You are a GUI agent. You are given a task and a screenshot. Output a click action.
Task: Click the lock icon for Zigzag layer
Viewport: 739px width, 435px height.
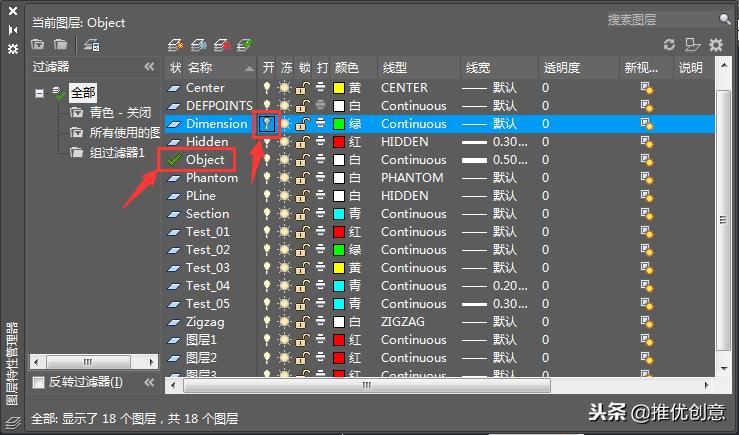click(x=303, y=322)
